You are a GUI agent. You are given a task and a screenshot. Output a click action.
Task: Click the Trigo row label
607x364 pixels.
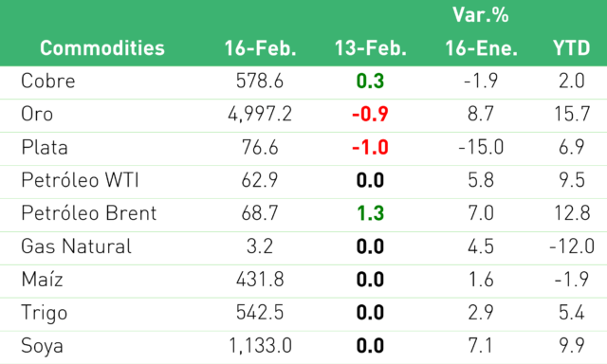pyautogui.click(x=45, y=313)
